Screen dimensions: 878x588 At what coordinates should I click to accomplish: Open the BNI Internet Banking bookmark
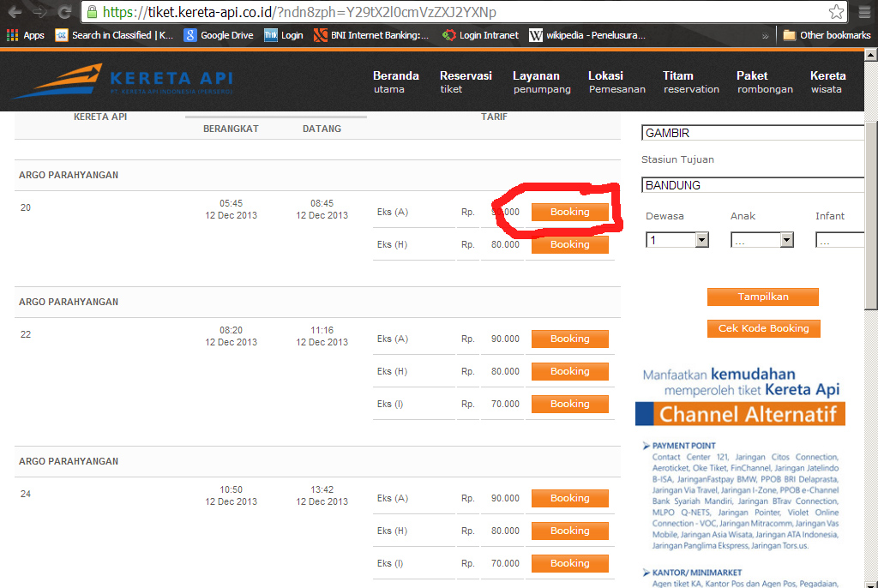pos(371,35)
